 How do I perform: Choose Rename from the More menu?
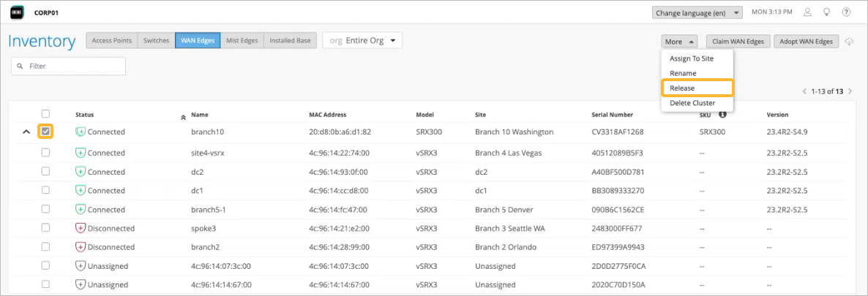[697, 73]
